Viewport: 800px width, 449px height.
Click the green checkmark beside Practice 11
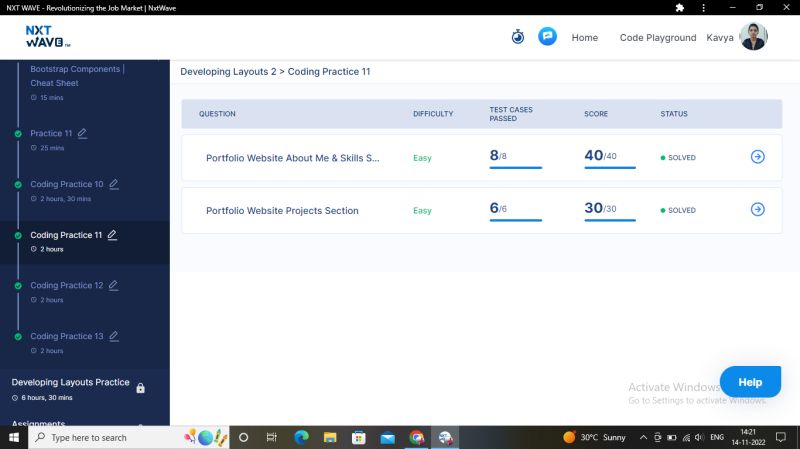click(18, 134)
